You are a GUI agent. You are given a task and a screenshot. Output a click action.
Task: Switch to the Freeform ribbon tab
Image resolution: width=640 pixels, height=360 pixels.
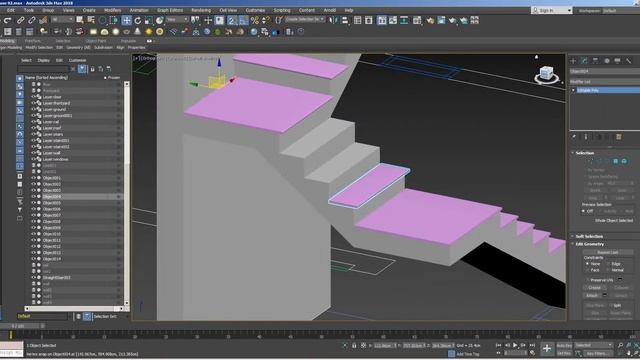pyautogui.click(x=33, y=41)
